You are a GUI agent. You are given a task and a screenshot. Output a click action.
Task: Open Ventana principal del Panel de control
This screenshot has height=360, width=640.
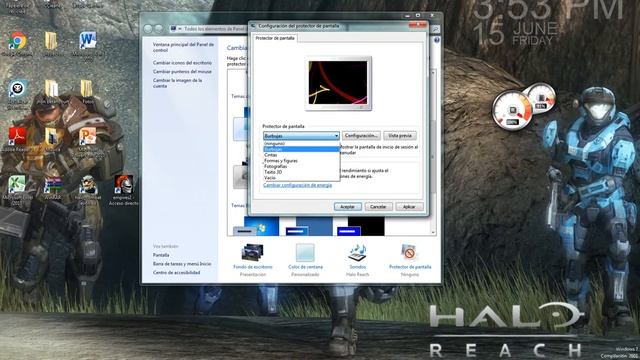coord(183,47)
